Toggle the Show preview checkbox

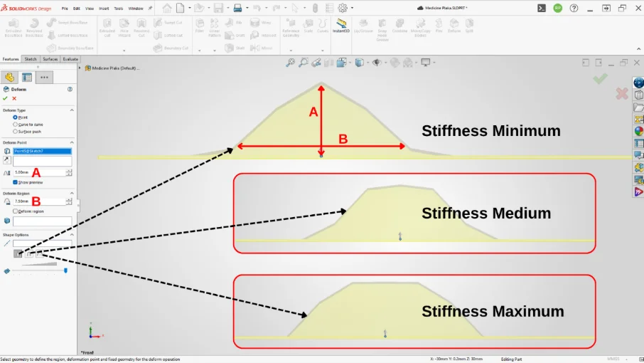(15, 182)
